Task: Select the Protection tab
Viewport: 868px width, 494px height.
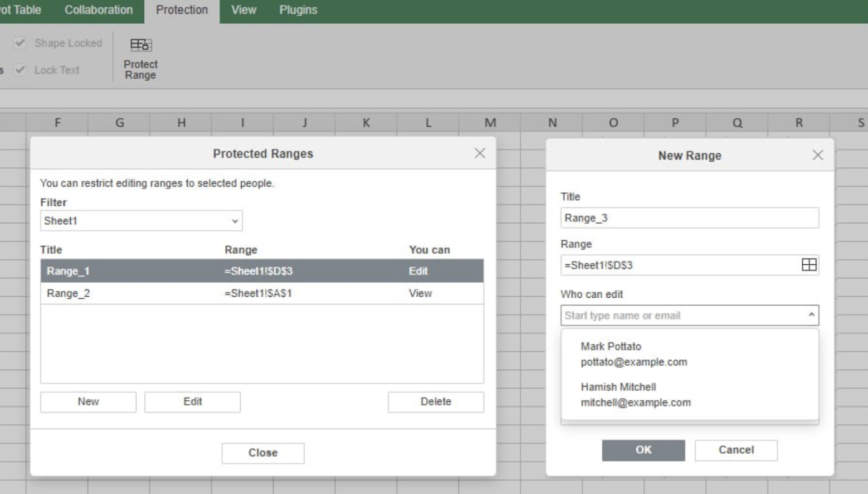Action: (x=182, y=10)
